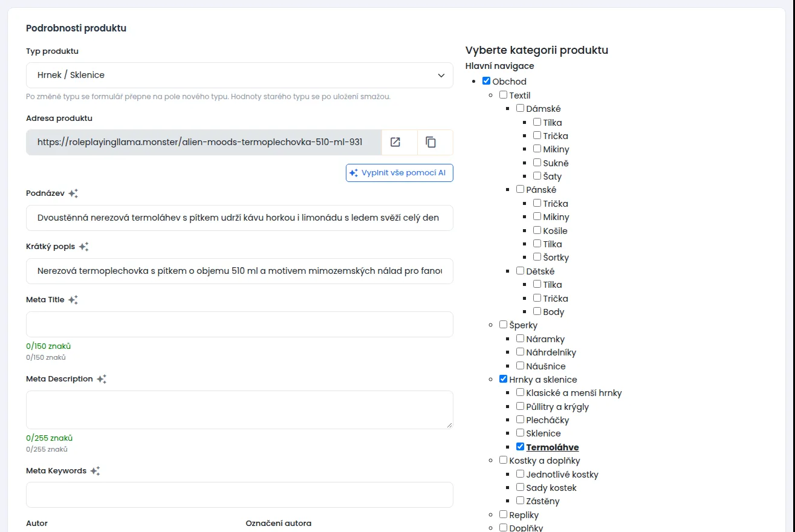Click into the Podnázev text field
This screenshot has height=532, width=795.
pyautogui.click(x=239, y=218)
